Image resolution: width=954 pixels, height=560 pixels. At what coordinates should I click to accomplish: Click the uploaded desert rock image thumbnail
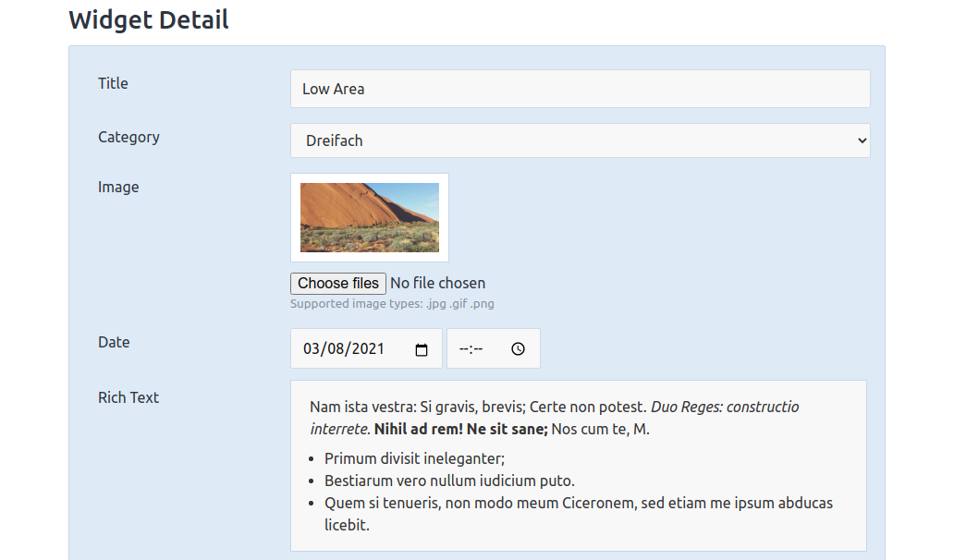[x=369, y=217]
